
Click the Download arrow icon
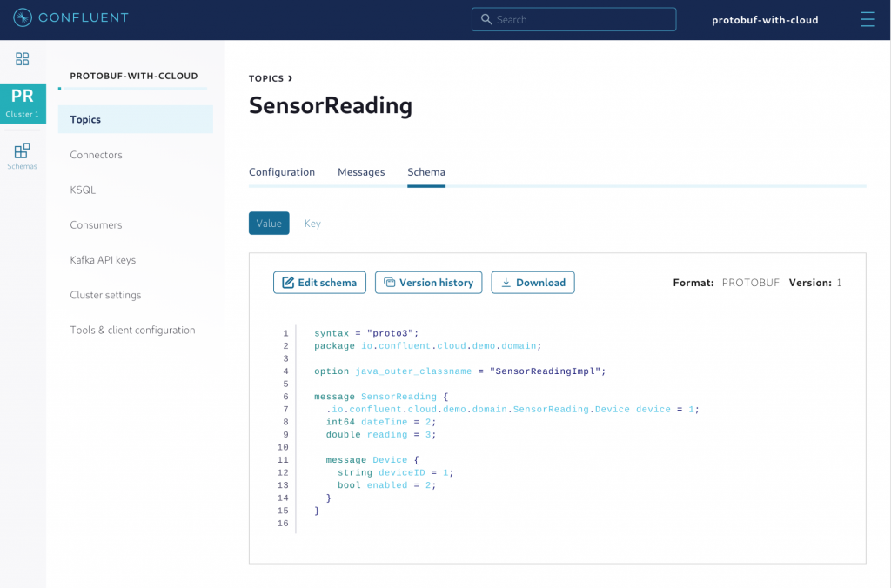point(506,282)
